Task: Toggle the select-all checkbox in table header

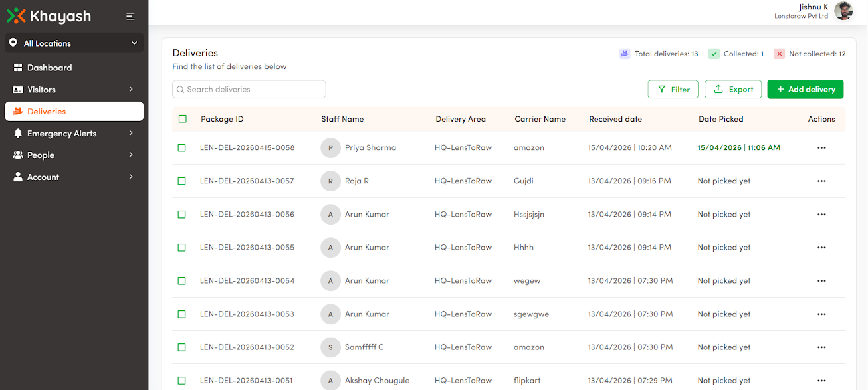Action: pos(183,119)
